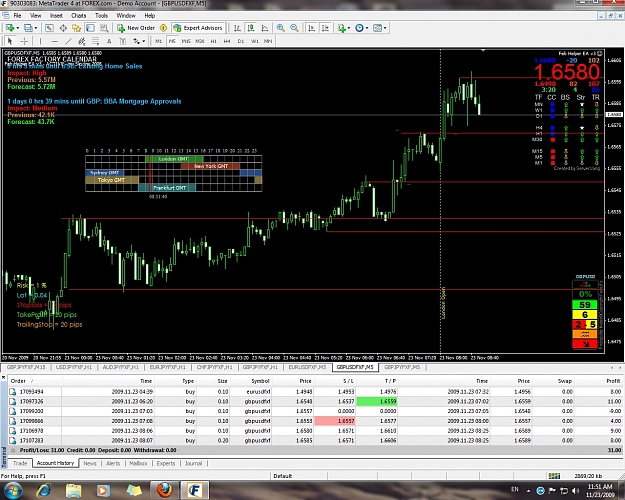This screenshot has width=625, height=500.
Task: Expand the Arrows objects dropdown
Action: tap(143, 41)
